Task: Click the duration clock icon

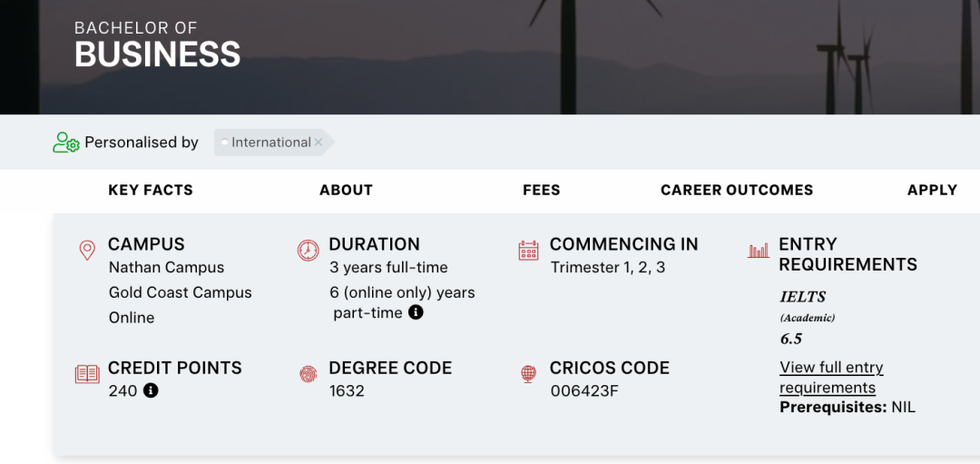Action: click(308, 250)
